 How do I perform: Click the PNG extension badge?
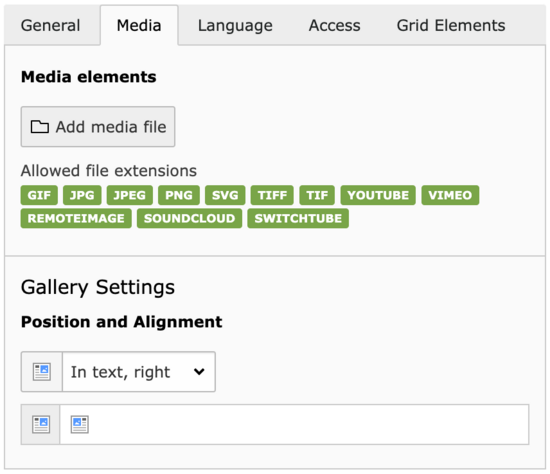coord(179,195)
